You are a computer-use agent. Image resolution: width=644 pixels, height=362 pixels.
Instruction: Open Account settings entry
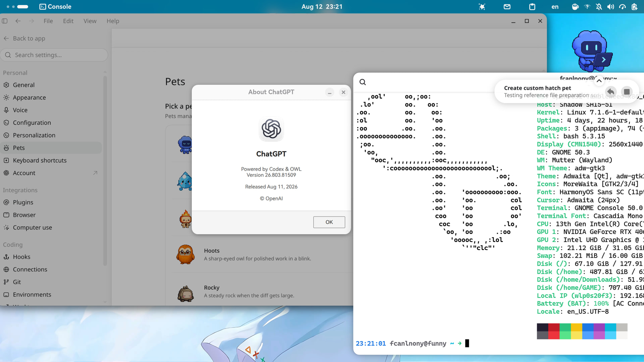(51, 173)
